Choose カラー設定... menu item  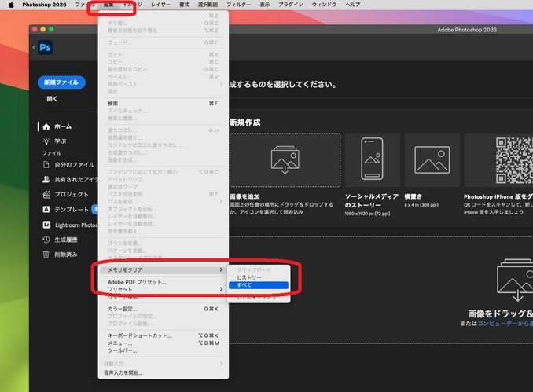click(164, 309)
